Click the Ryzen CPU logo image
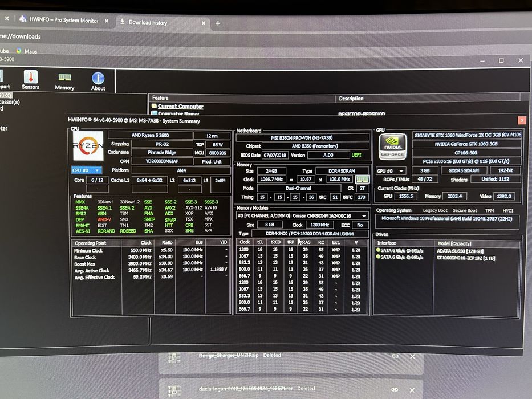Viewport: 532px width, 399px height. (88, 146)
